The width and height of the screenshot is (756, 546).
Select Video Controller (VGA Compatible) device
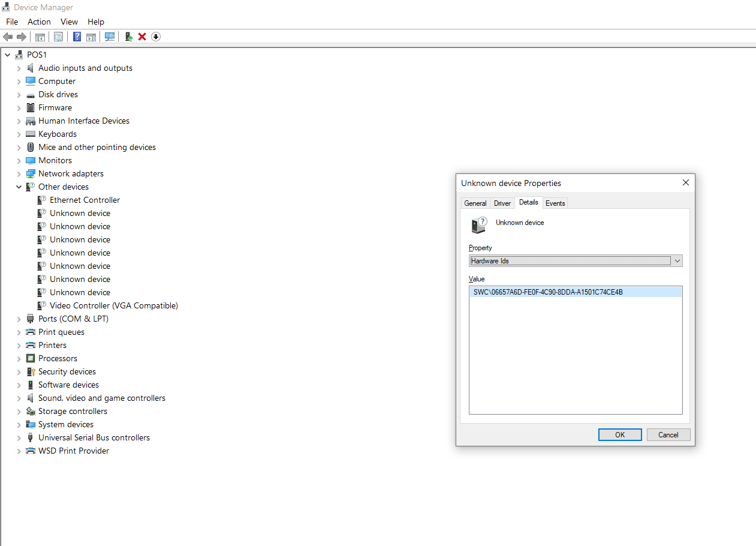click(x=113, y=305)
